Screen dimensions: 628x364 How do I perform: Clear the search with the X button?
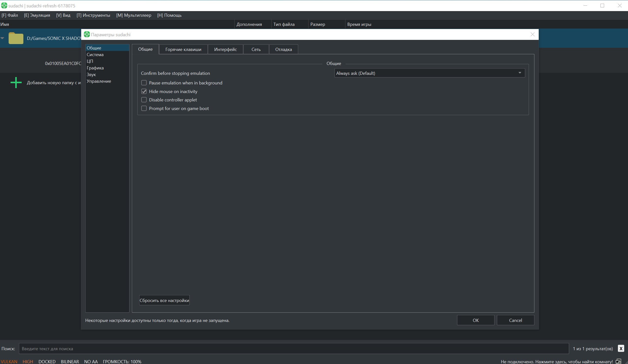point(621,348)
